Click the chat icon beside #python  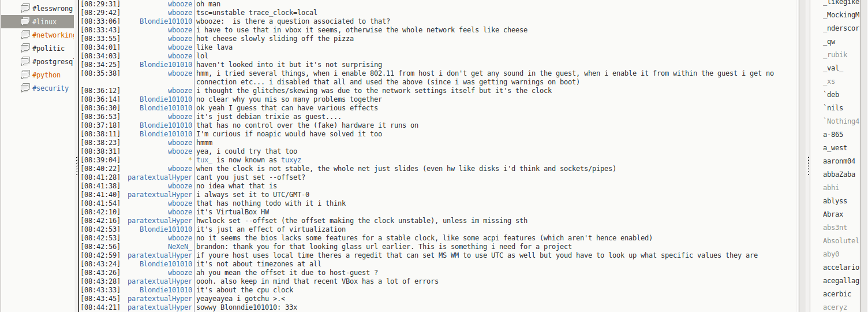coord(25,75)
